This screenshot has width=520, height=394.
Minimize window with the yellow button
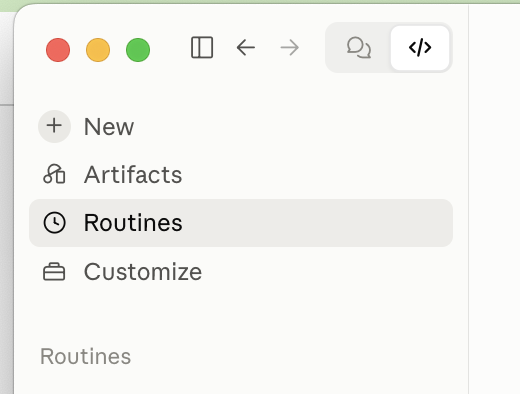(x=98, y=50)
